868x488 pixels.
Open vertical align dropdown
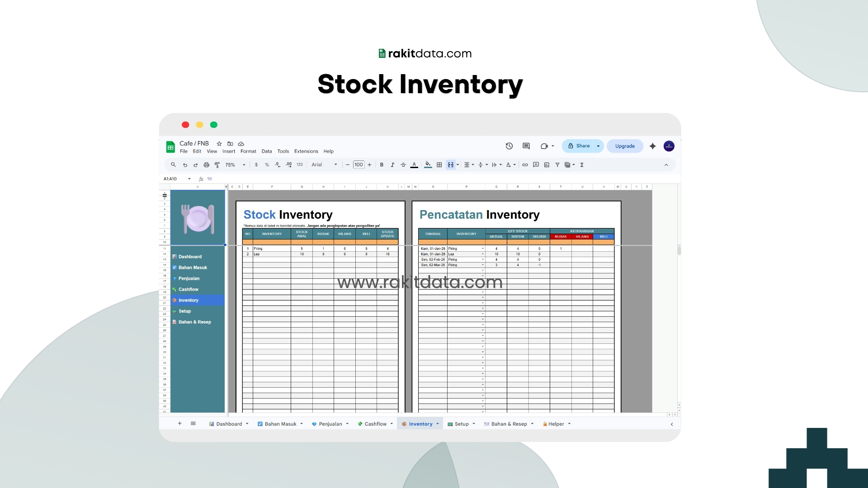(483, 165)
